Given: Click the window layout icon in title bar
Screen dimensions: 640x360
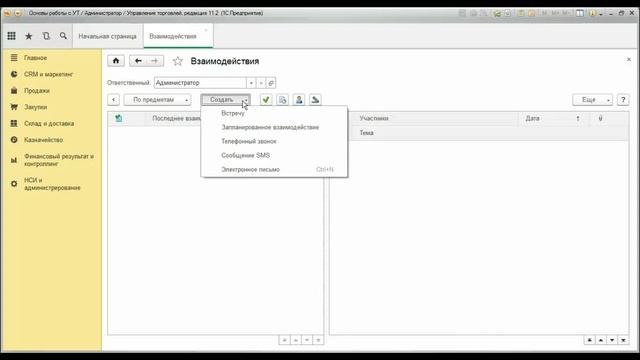Looking at the screenshot, I should coord(580,13).
